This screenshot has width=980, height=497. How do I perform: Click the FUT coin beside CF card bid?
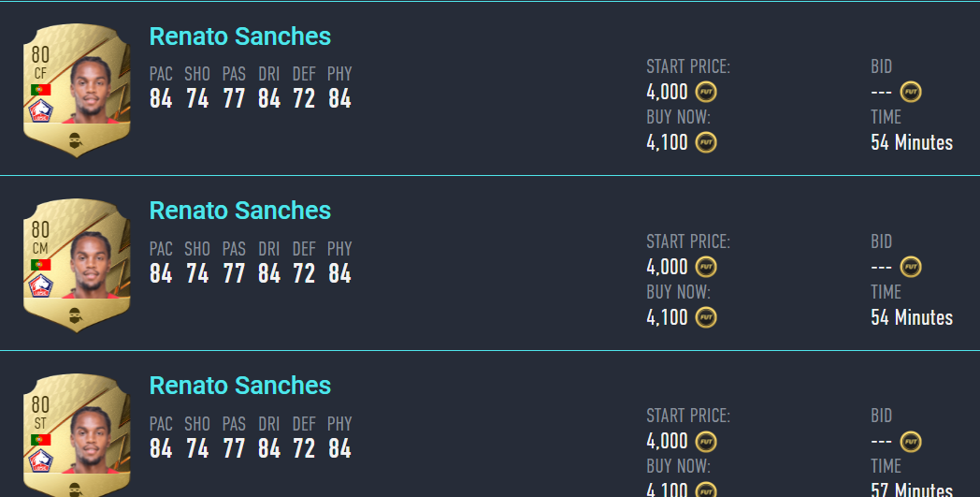(911, 92)
